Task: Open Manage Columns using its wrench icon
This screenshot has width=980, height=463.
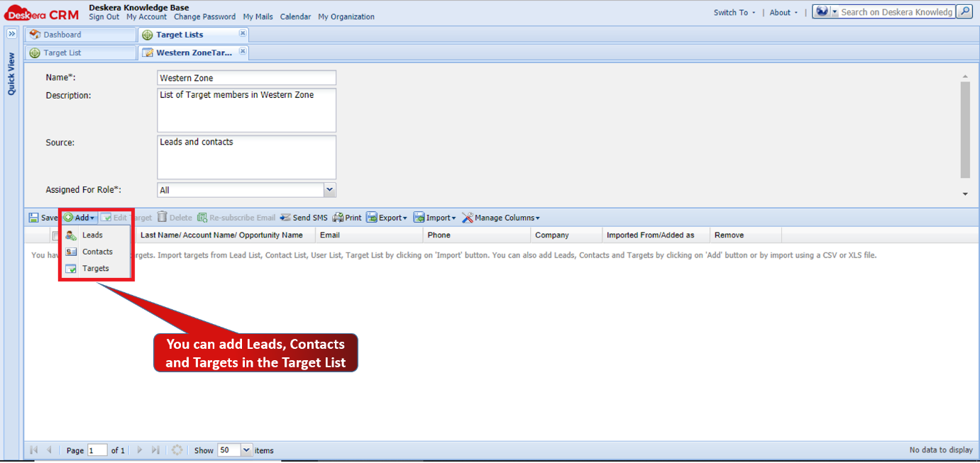Action: (468, 217)
